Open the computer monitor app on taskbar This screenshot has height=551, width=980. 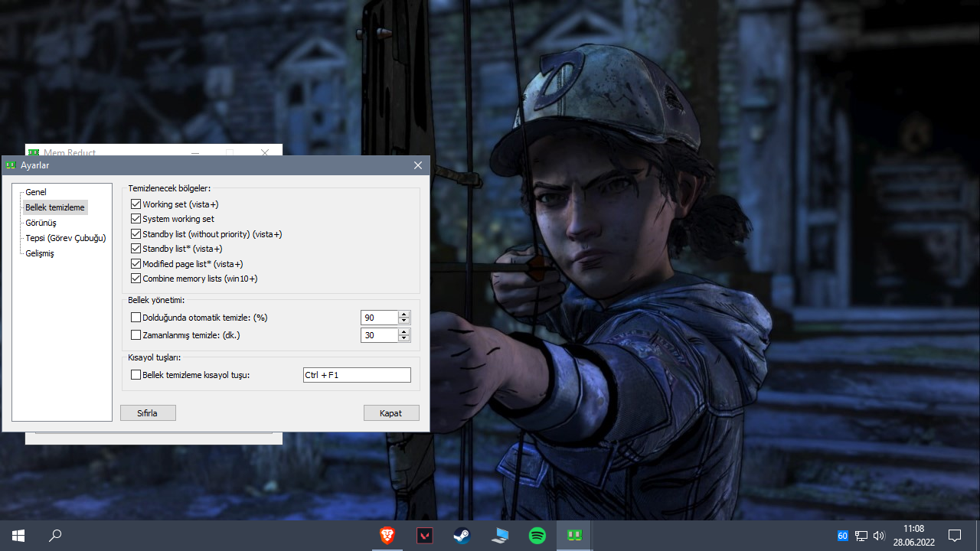500,536
